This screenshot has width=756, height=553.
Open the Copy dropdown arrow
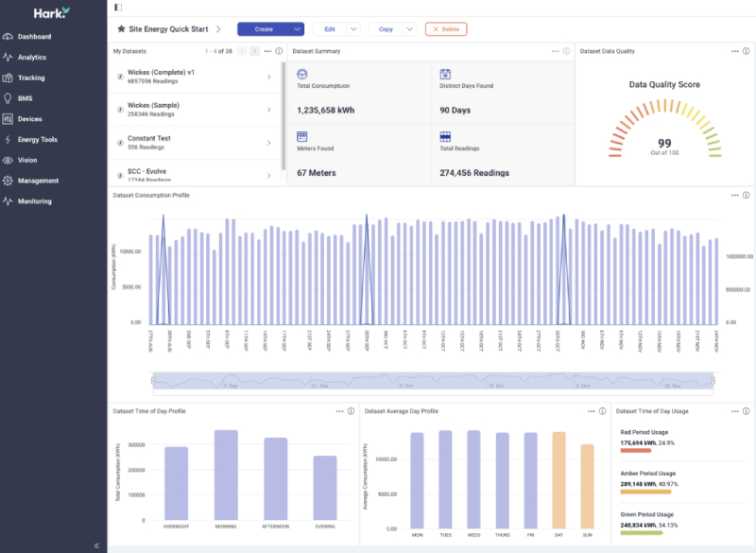coord(410,29)
